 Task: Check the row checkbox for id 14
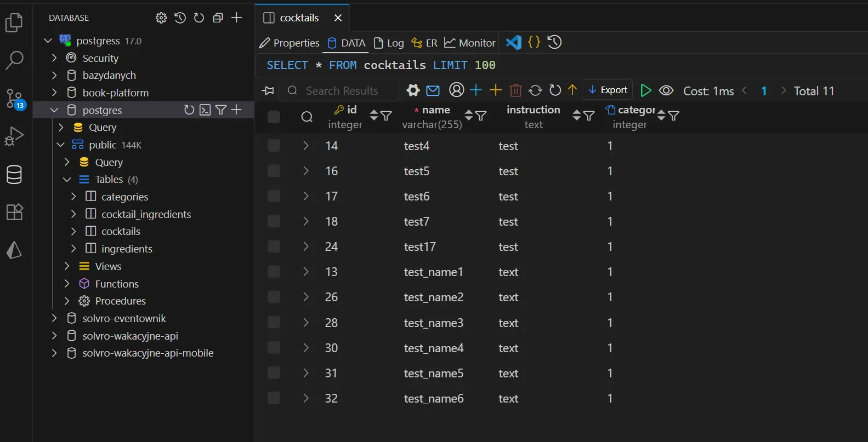274,146
